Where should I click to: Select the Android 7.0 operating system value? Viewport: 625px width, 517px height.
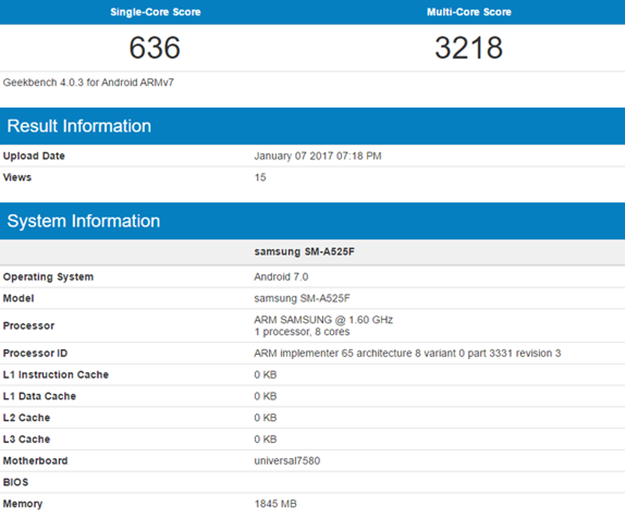284,276
